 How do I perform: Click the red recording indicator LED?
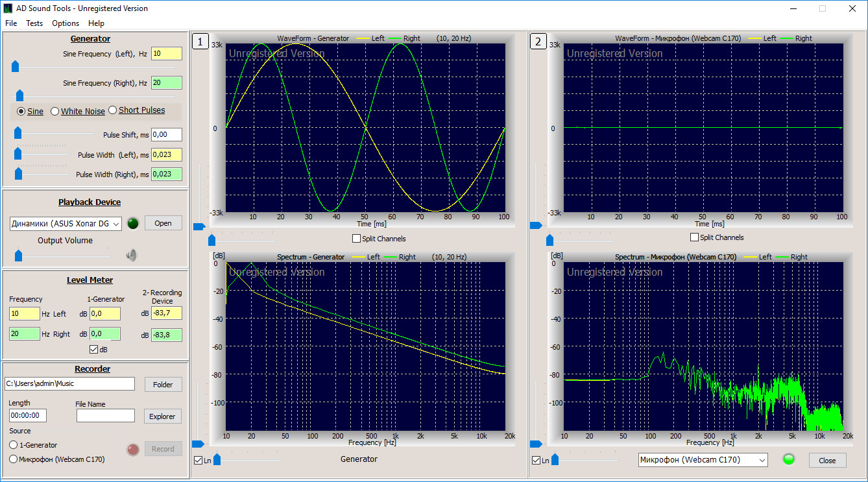[133, 449]
